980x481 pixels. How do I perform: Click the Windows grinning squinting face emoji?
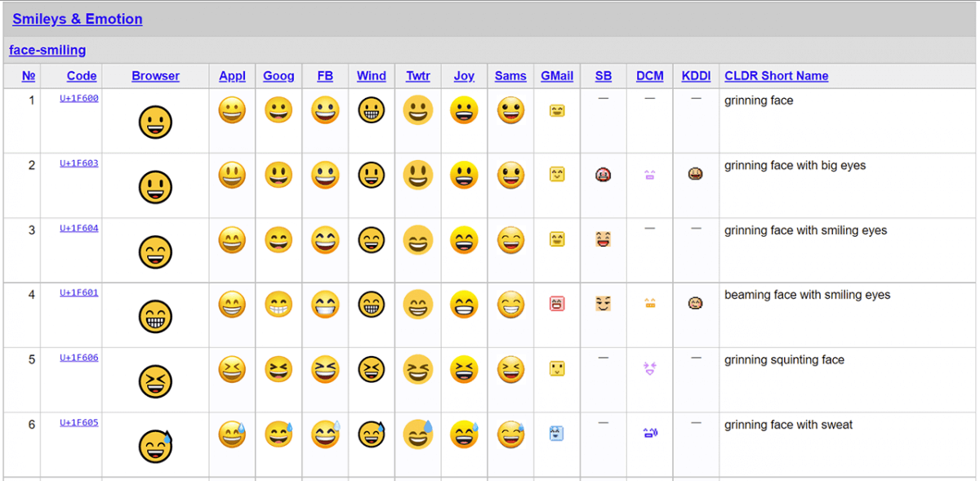click(371, 369)
